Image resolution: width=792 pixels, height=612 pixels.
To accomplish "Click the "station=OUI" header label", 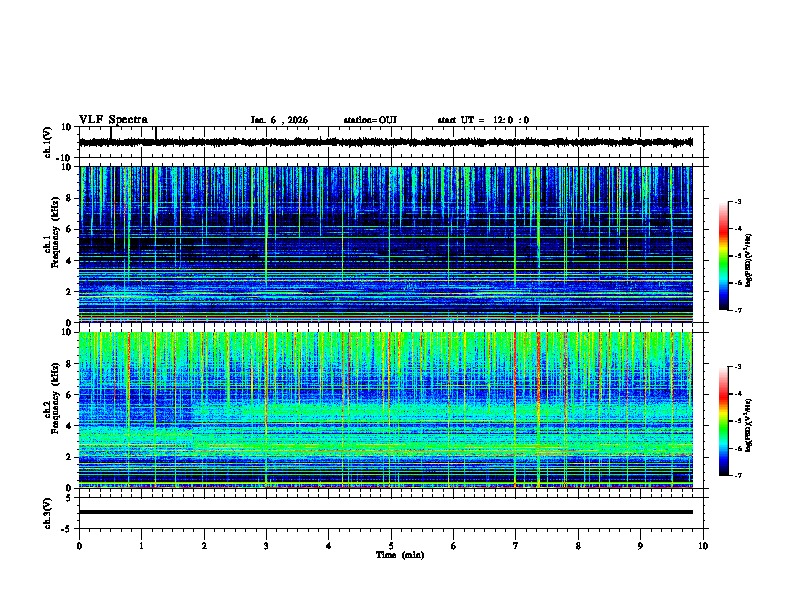I will (370, 120).
